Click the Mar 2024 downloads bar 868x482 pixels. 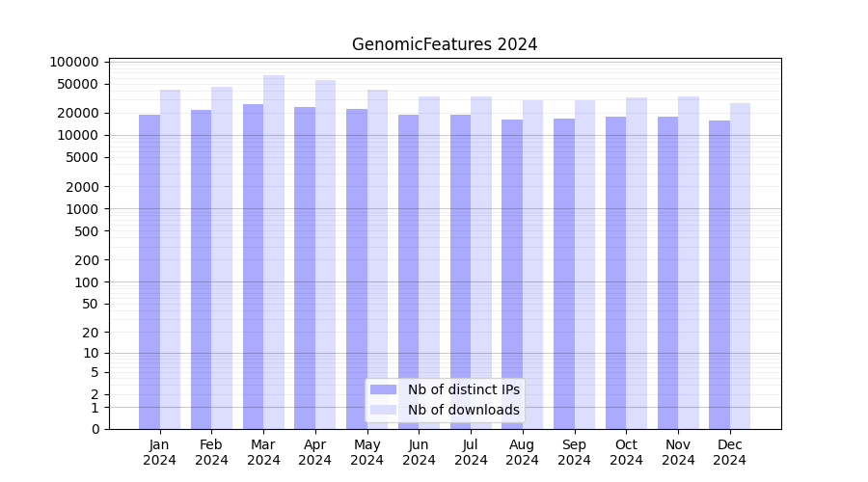pyautogui.click(x=274, y=252)
